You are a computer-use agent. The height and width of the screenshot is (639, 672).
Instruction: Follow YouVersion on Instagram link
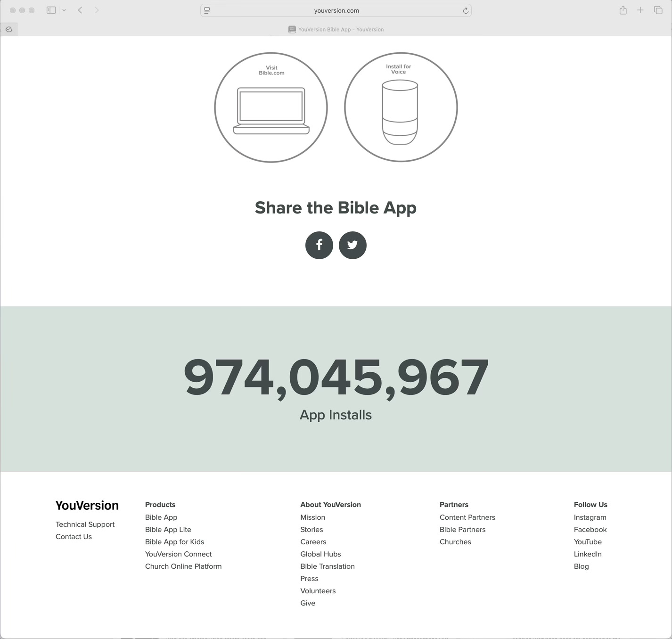coord(590,517)
